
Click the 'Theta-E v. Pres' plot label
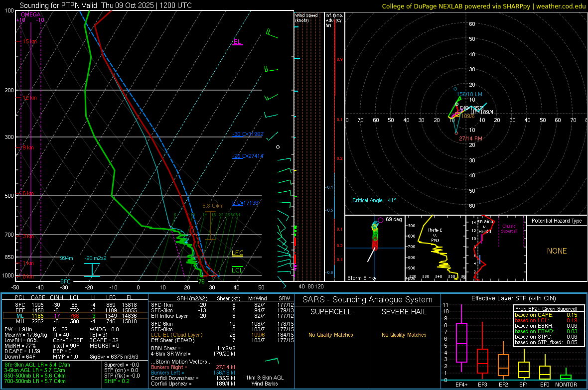click(x=435, y=235)
